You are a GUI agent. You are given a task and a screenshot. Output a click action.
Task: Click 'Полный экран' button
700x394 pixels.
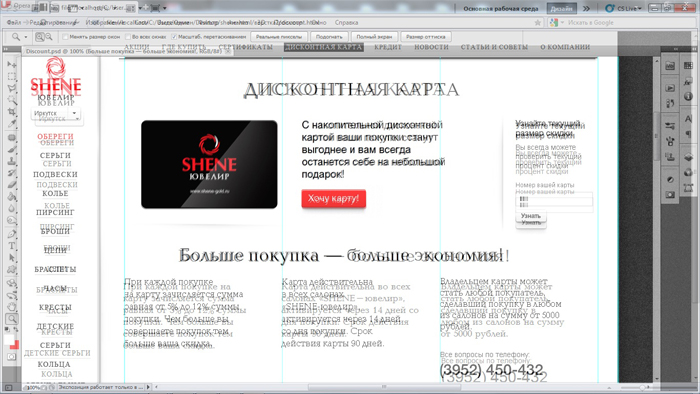[x=374, y=37]
